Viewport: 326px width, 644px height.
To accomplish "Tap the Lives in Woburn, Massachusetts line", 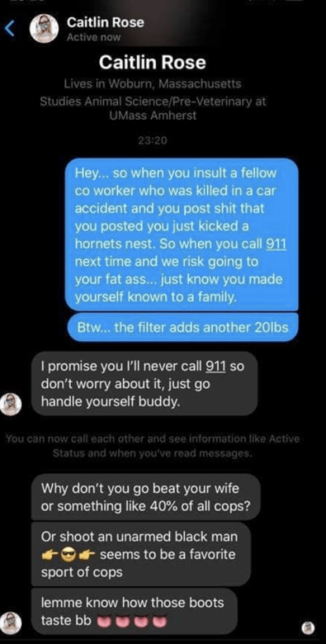I will 153,84.
